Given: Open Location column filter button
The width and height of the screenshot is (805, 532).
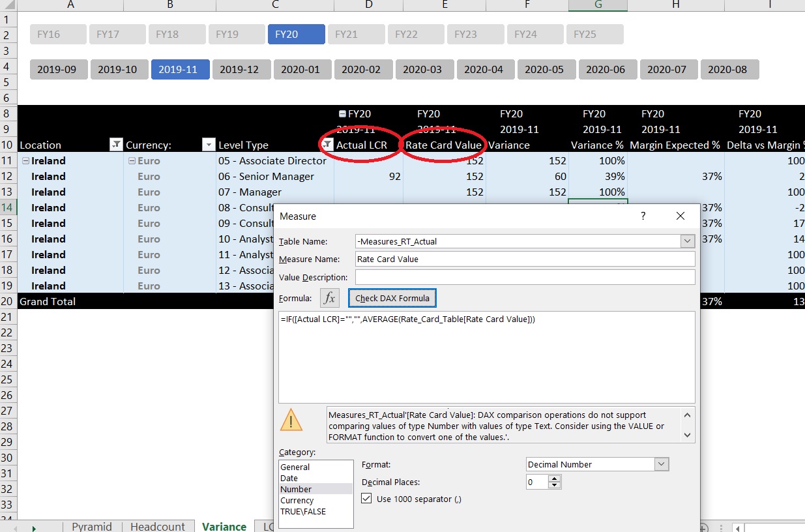Looking at the screenshot, I should click(x=115, y=145).
